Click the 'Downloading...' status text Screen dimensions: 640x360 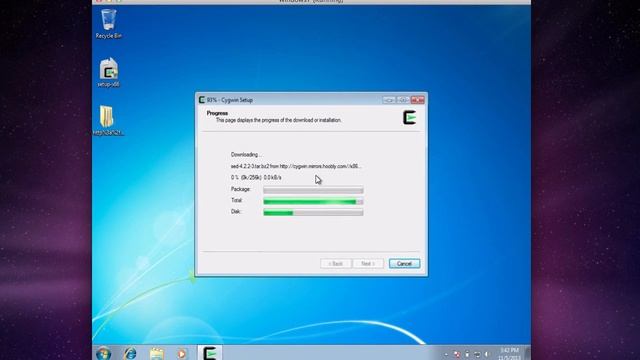246,155
